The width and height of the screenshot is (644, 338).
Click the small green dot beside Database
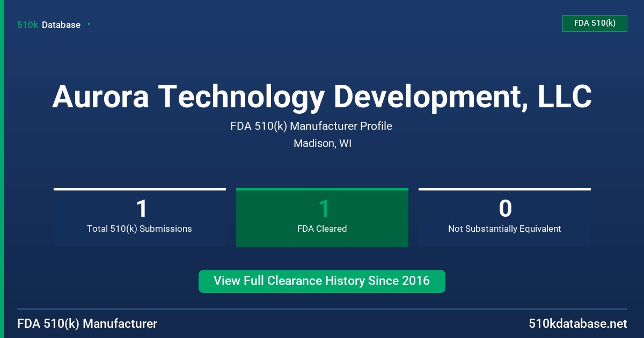pos(89,24)
